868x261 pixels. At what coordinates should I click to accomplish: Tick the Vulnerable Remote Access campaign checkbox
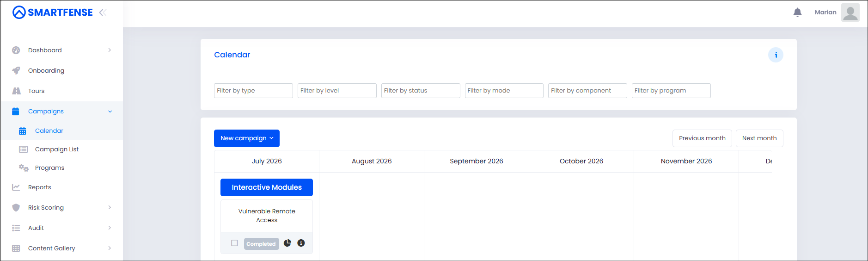coord(234,243)
